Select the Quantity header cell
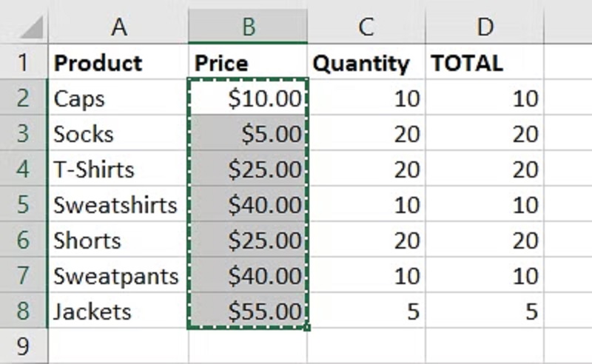 point(366,63)
